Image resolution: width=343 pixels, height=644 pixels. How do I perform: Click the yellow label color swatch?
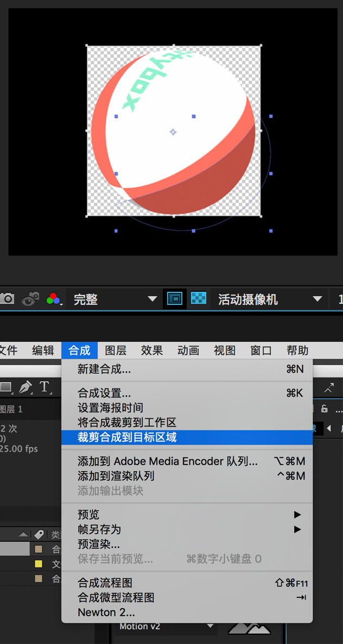click(x=39, y=564)
